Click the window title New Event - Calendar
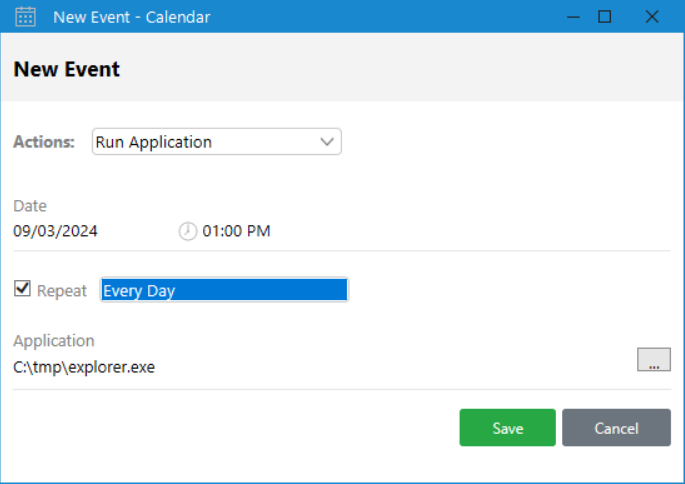685x484 pixels. 132,17
